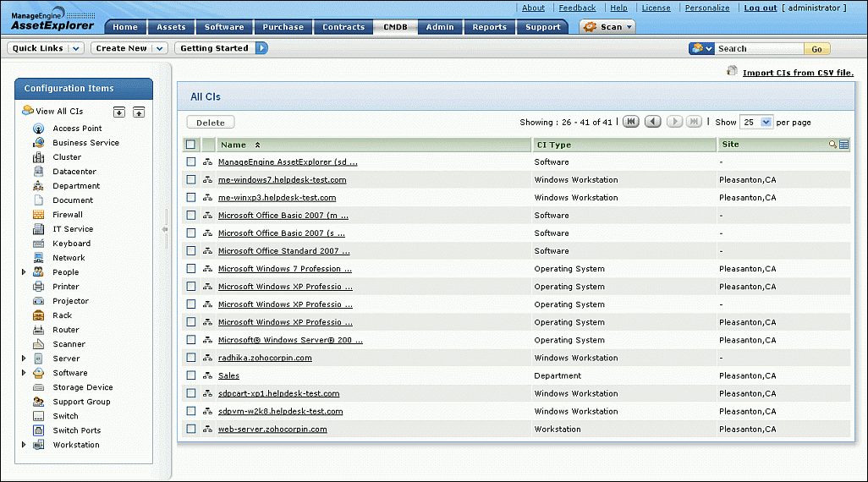Screen dimensions: 868x482
Task: Change the per page count dropdown
Action: (x=756, y=123)
